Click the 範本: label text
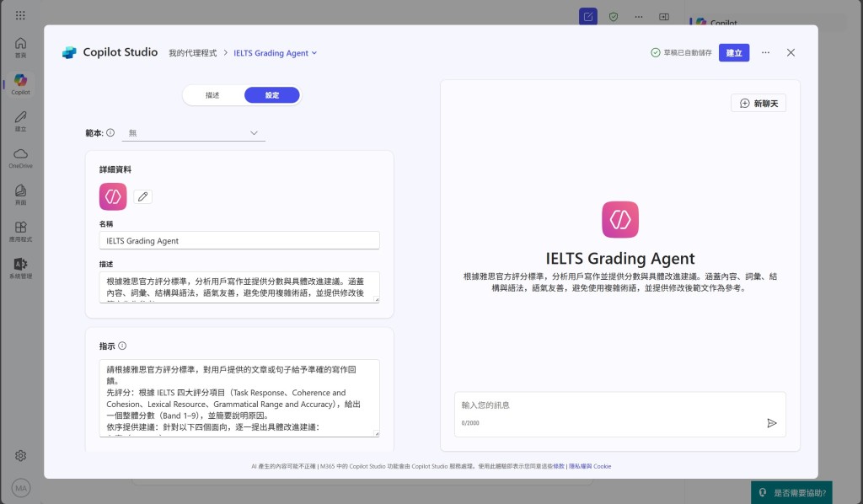This screenshot has height=504, width=863. click(x=94, y=133)
